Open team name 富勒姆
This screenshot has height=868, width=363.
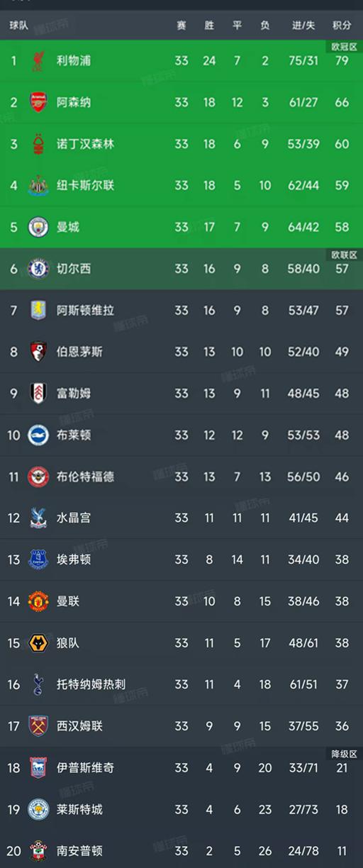point(74,394)
